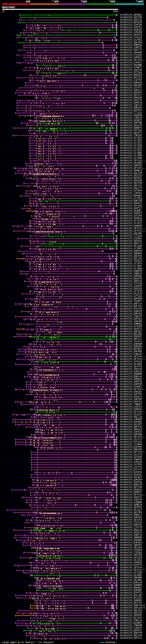This screenshot has width=146, height=644.
Task: Select the UniRef100_C6T4Y7 label
Action: pos(131,87)
